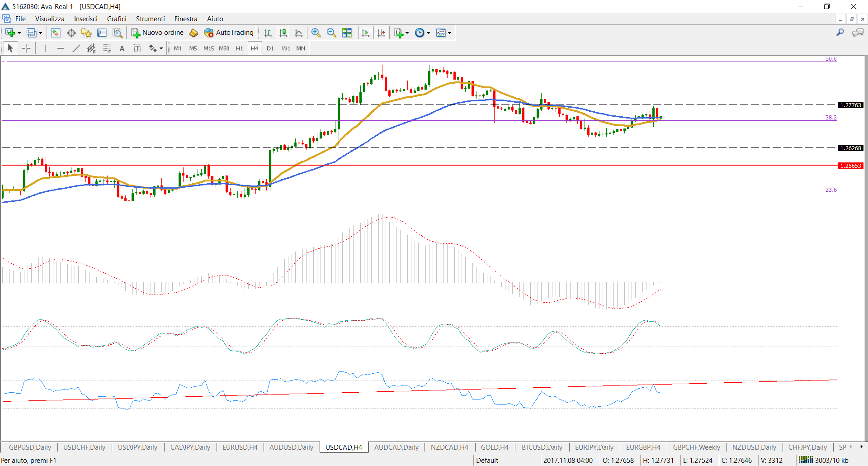The height and width of the screenshot is (466, 868).
Task: Open Market Watch window icon
Action: (56, 33)
